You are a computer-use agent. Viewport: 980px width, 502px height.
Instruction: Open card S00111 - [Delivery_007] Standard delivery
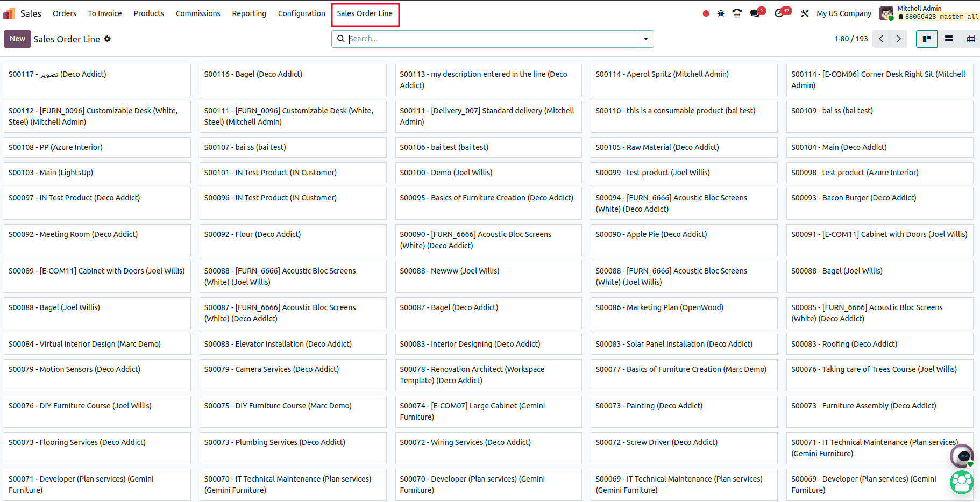click(488, 117)
